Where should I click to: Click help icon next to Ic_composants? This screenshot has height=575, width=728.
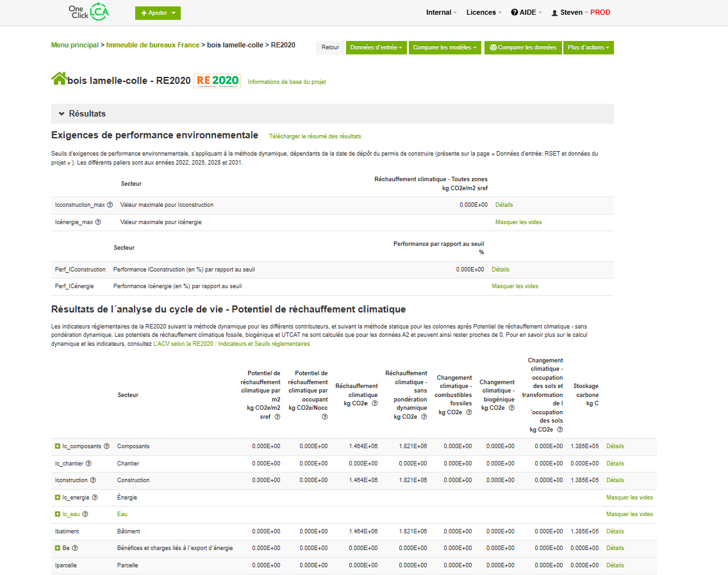(x=107, y=446)
